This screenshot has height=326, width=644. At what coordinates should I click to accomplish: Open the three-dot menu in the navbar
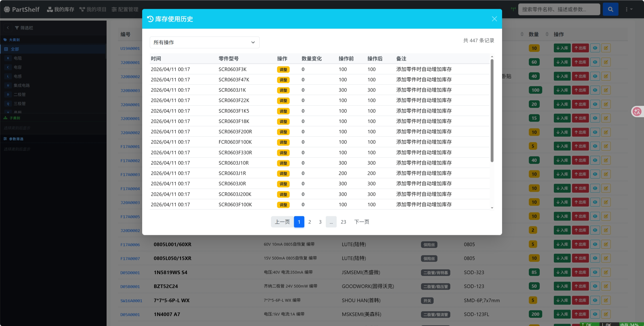(629, 9)
